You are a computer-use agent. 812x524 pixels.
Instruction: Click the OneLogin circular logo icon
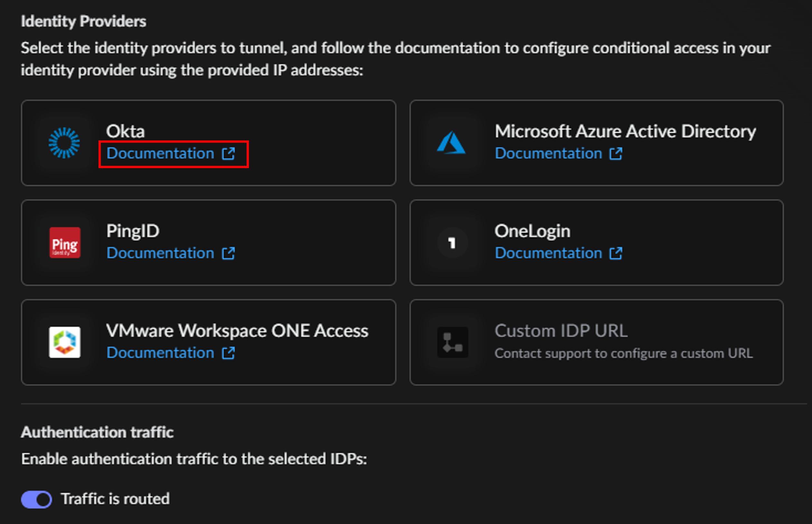[x=452, y=243]
